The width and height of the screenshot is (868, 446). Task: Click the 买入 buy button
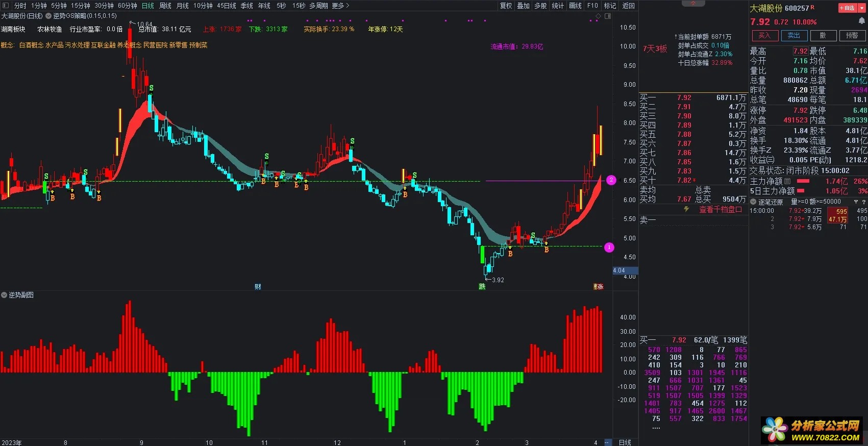click(x=764, y=36)
